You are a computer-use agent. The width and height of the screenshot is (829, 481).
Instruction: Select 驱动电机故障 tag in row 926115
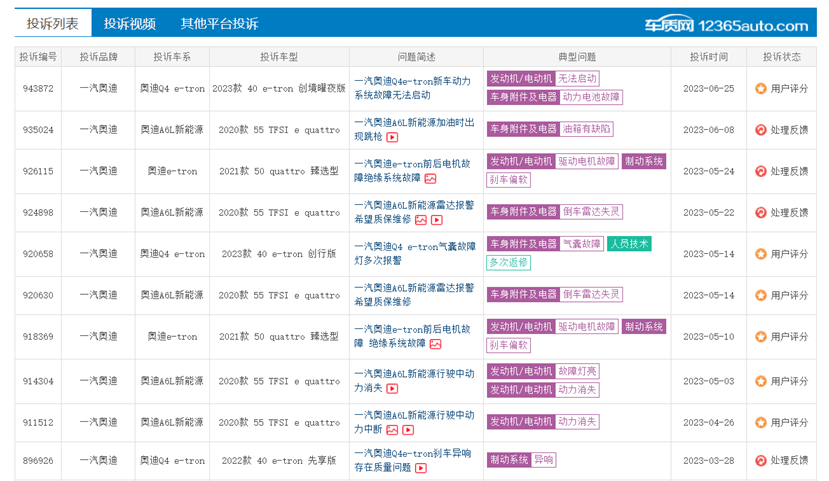click(x=587, y=162)
